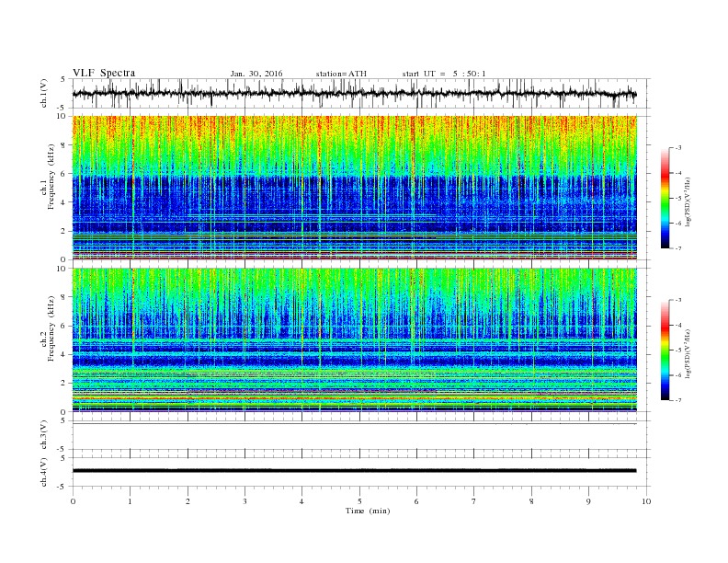Image resolution: width=728 pixels, height=563 pixels.
Task: Click the ch.1 spectrogram color scale bar
Action: (x=665, y=199)
